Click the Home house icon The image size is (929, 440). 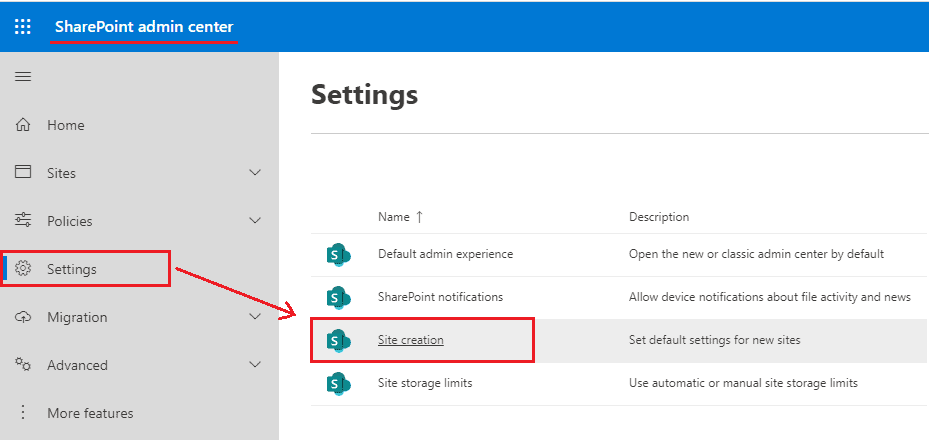point(23,125)
